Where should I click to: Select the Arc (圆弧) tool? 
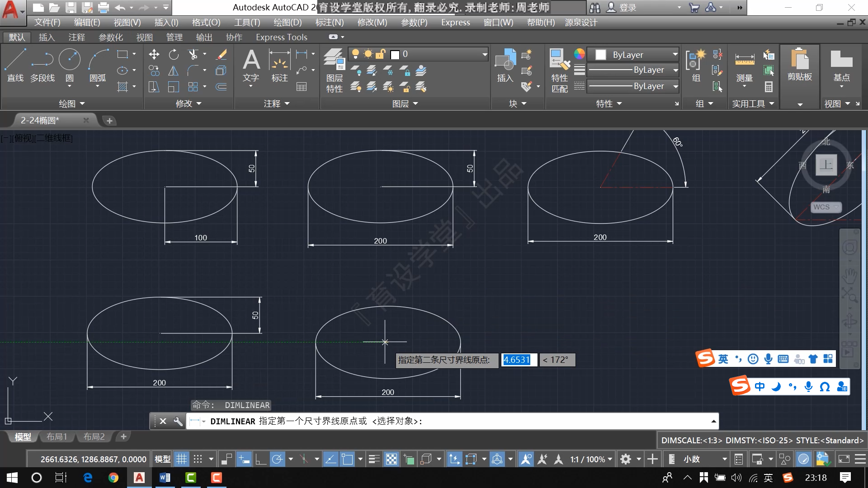click(x=98, y=66)
